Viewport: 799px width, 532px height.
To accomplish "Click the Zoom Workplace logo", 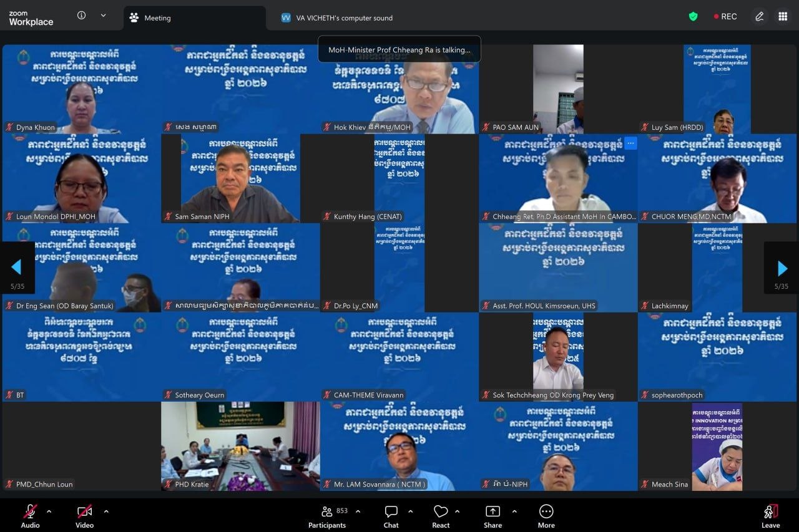I will 31,18.
